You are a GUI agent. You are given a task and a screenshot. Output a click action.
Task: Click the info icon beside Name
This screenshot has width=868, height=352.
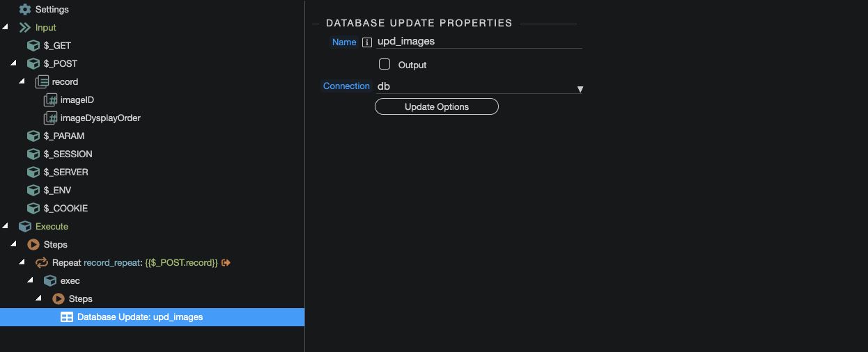[367, 42]
